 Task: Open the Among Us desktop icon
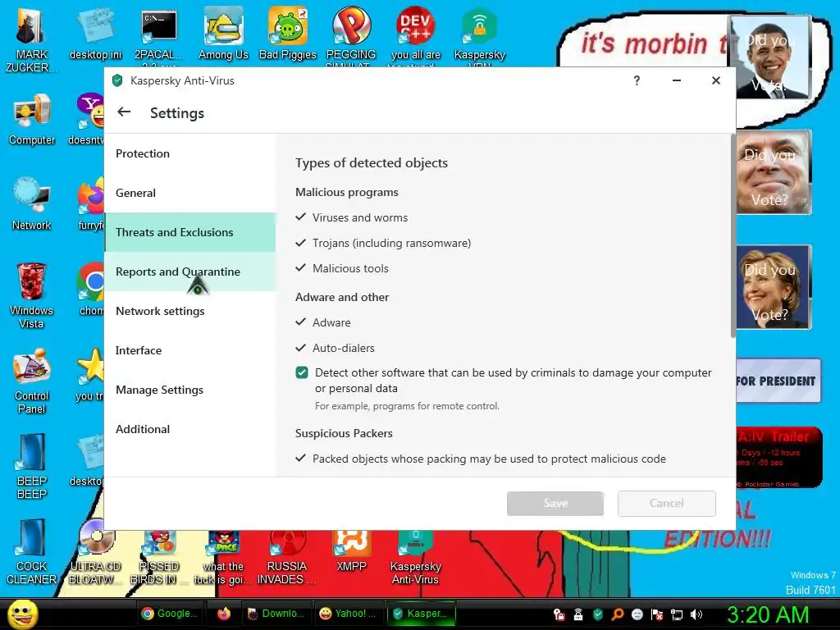[x=223, y=34]
